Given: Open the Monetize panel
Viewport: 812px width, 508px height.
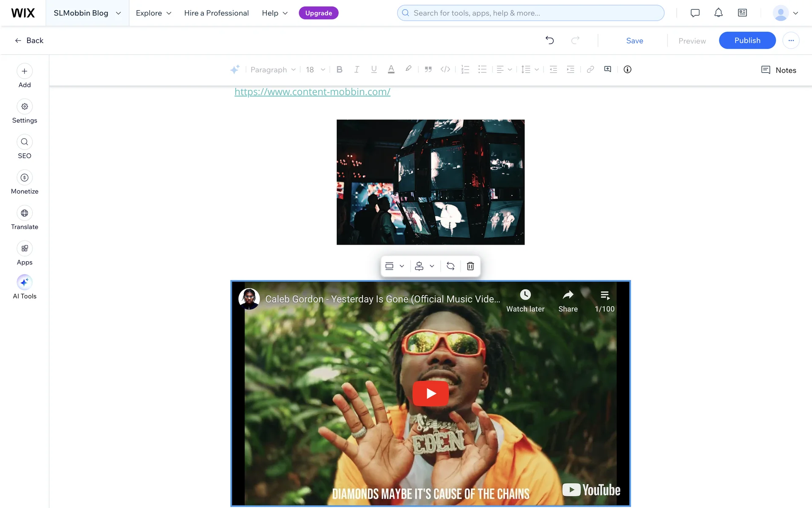Looking at the screenshot, I should pos(25,178).
